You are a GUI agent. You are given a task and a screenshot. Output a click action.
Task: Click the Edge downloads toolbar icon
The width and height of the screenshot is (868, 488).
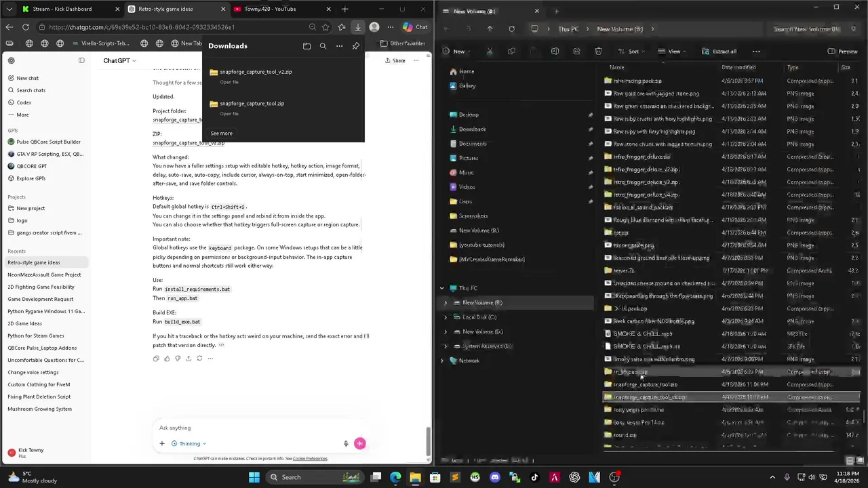[357, 27]
